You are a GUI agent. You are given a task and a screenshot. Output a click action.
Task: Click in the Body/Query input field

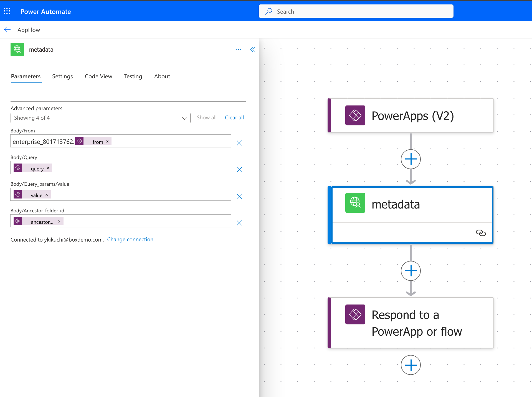click(x=121, y=168)
